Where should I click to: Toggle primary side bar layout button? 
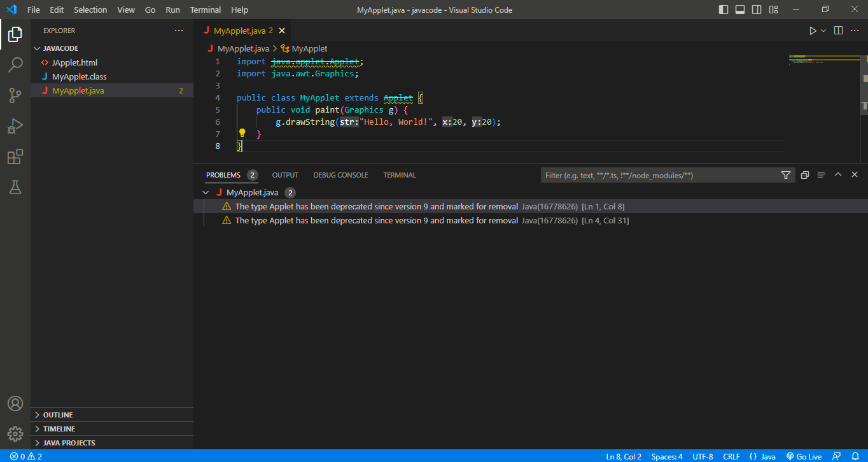click(x=724, y=10)
